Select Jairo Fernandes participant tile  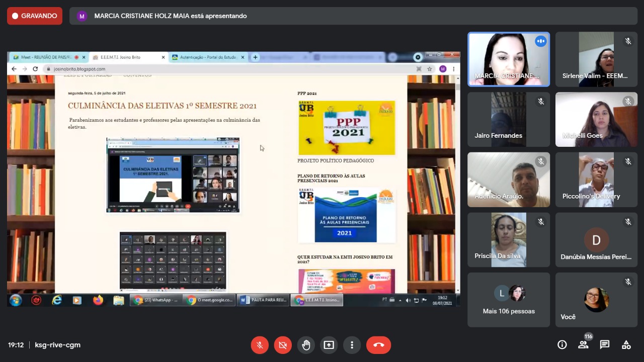(x=509, y=119)
